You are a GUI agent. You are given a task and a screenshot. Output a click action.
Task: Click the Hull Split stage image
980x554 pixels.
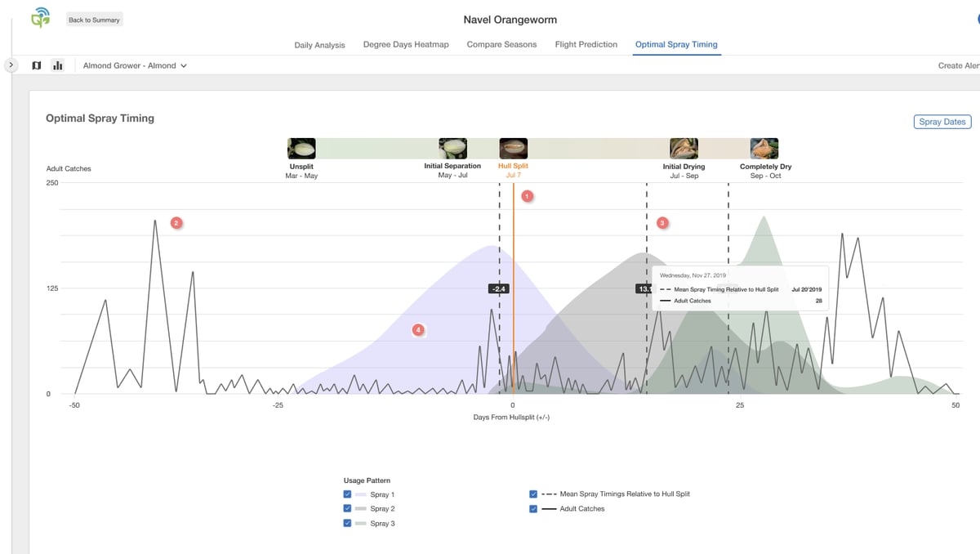coord(513,149)
